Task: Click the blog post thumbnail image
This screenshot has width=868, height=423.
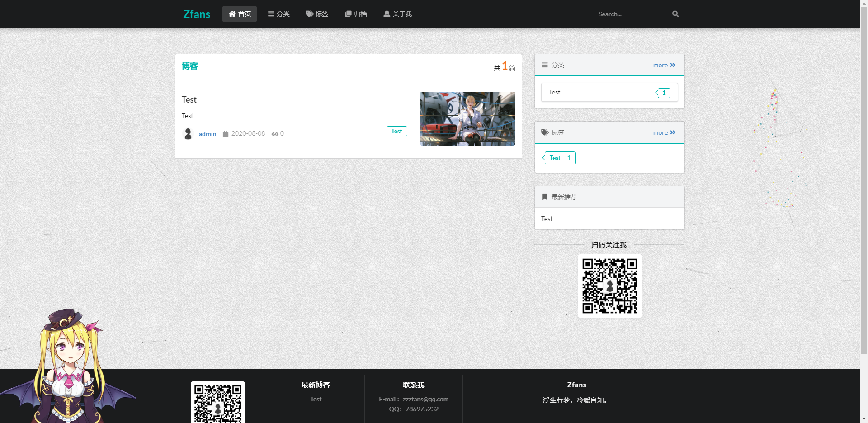Action: [467, 118]
